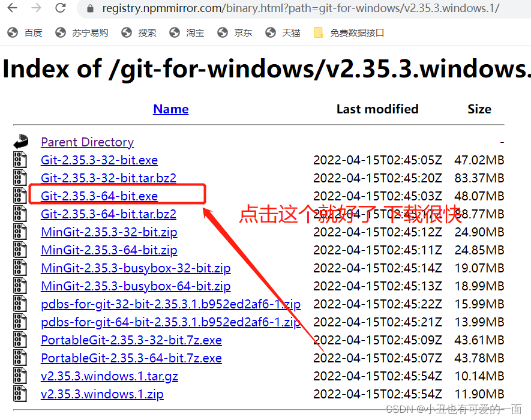
Task: Click file icon beside Git-2.35.3-64-bit.tar.bz2
Action: point(20,214)
